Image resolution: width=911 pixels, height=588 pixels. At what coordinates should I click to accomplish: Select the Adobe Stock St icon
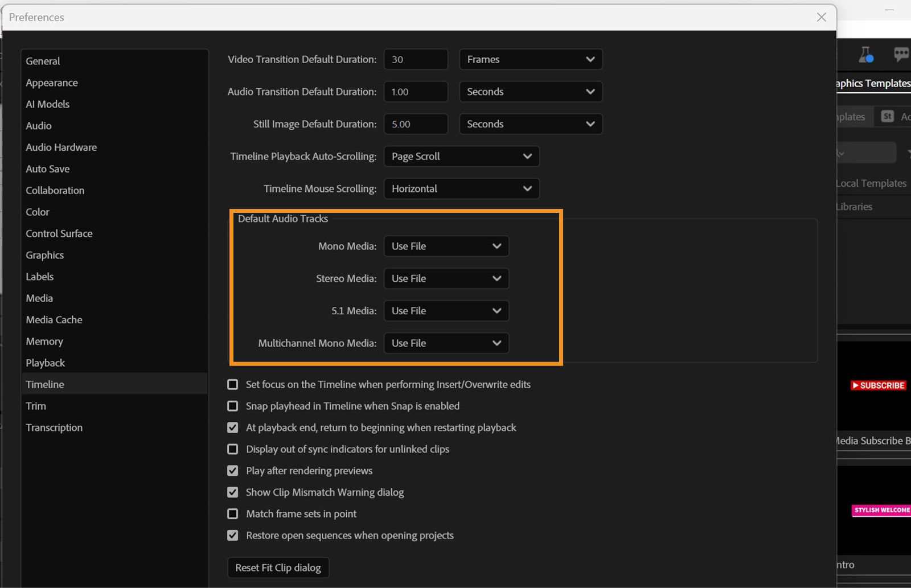(x=887, y=116)
